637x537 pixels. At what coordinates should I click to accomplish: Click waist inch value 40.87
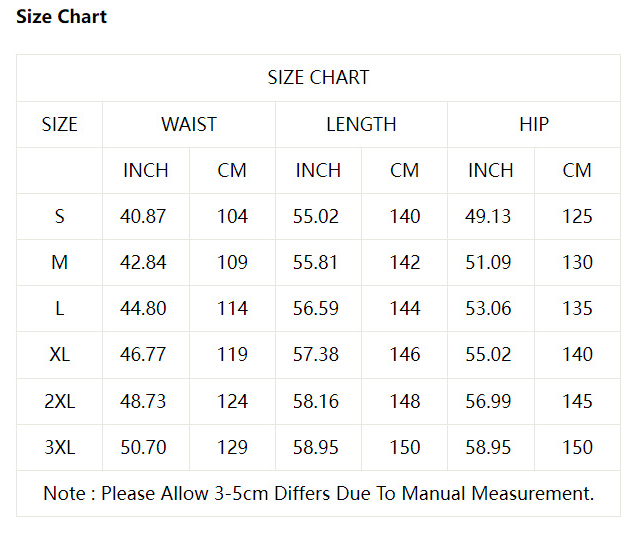(144, 217)
